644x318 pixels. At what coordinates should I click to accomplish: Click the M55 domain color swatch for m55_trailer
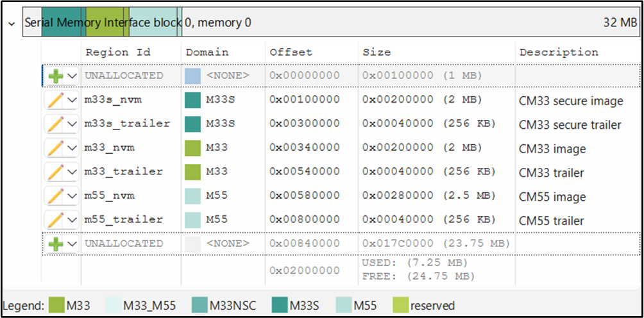(x=192, y=220)
